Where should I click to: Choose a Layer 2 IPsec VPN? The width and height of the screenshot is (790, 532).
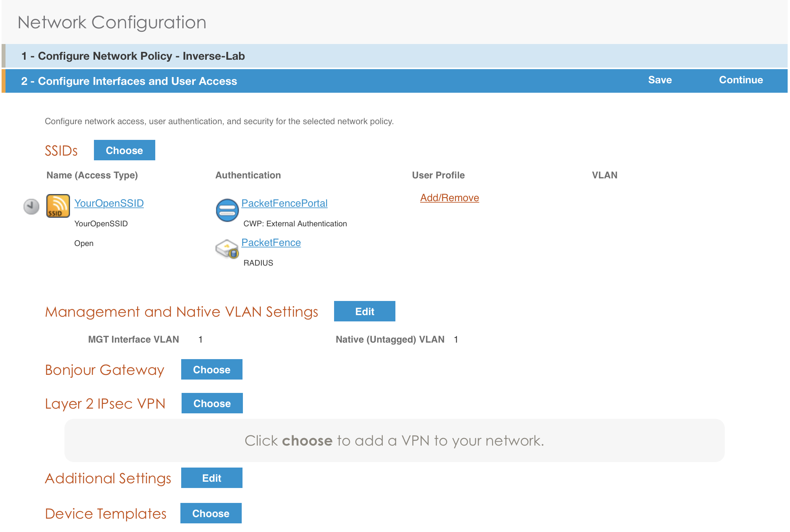point(212,403)
